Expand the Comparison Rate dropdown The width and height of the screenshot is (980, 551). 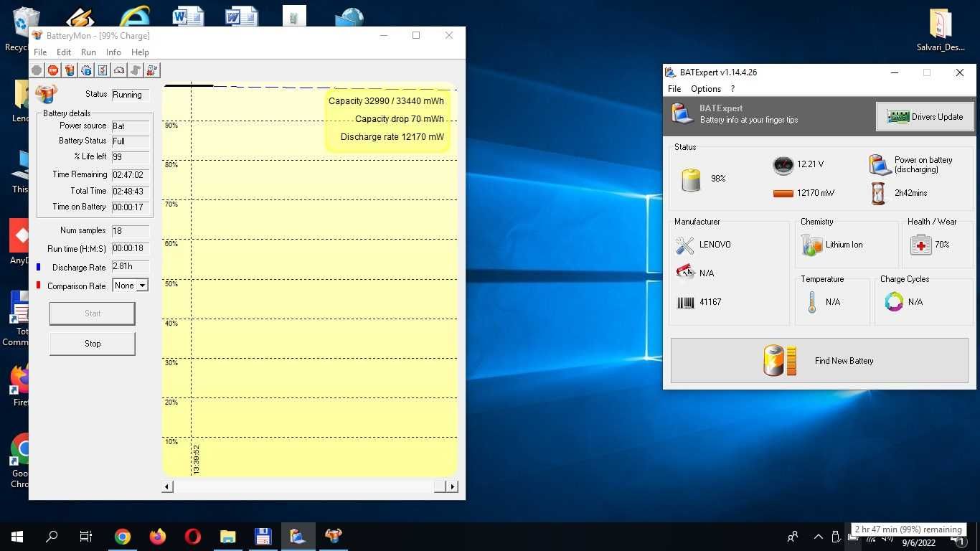(x=142, y=286)
